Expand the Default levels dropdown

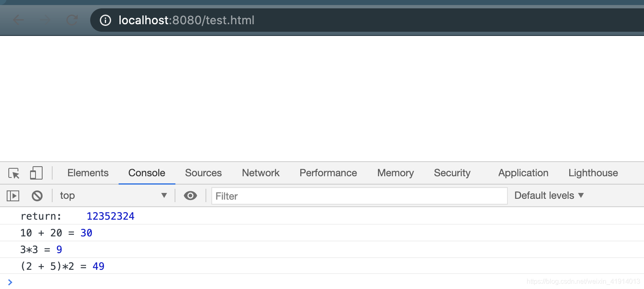click(549, 195)
